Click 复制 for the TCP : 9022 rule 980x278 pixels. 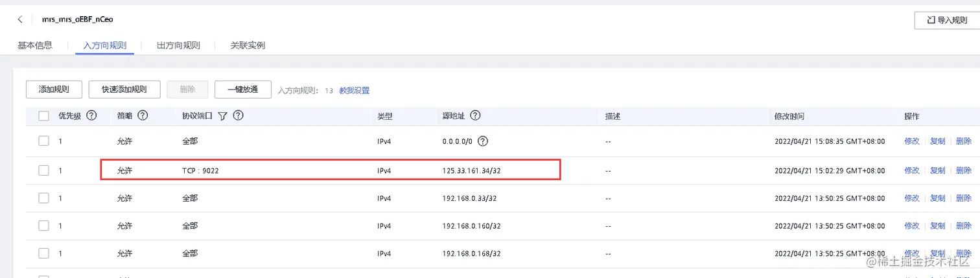(x=938, y=170)
